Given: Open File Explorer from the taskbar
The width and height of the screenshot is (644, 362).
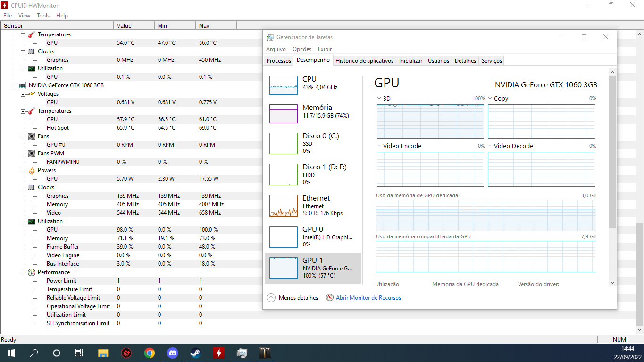Looking at the screenshot, I should click(103, 353).
